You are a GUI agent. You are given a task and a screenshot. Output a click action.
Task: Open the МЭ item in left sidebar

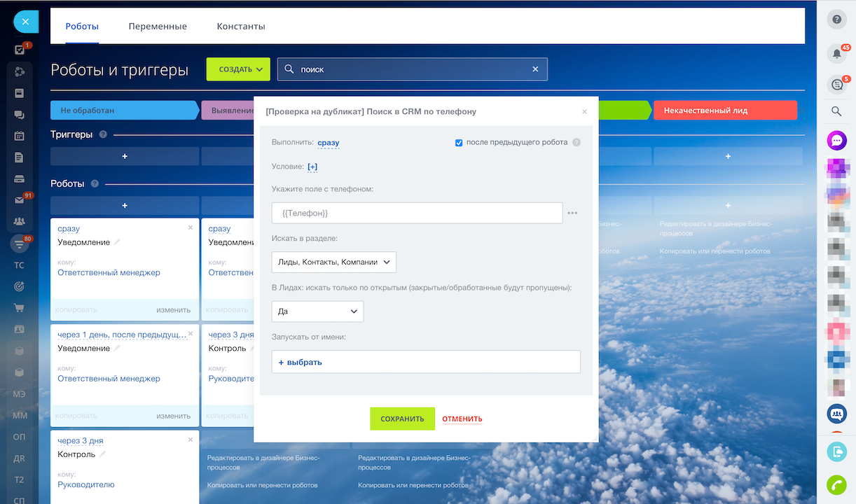point(20,394)
